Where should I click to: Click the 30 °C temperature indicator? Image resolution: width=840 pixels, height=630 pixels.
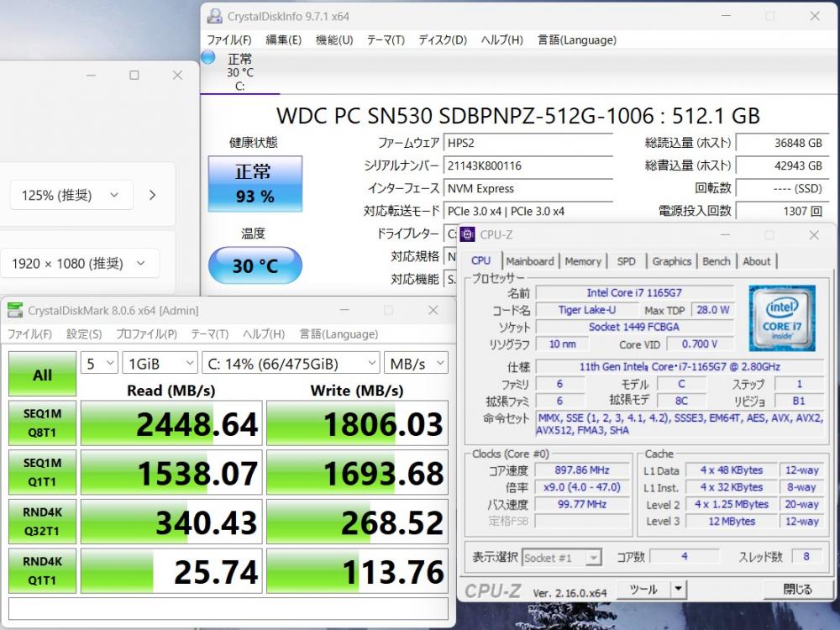point(255,265)
